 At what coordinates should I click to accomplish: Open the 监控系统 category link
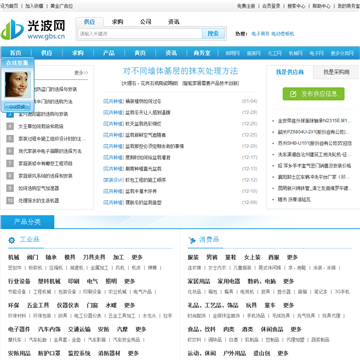[79, 353]
